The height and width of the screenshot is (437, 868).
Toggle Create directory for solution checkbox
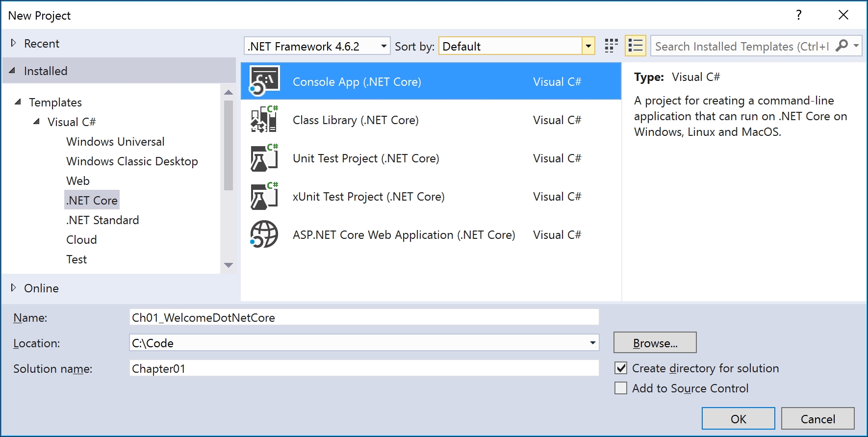[x=621, y=368]
